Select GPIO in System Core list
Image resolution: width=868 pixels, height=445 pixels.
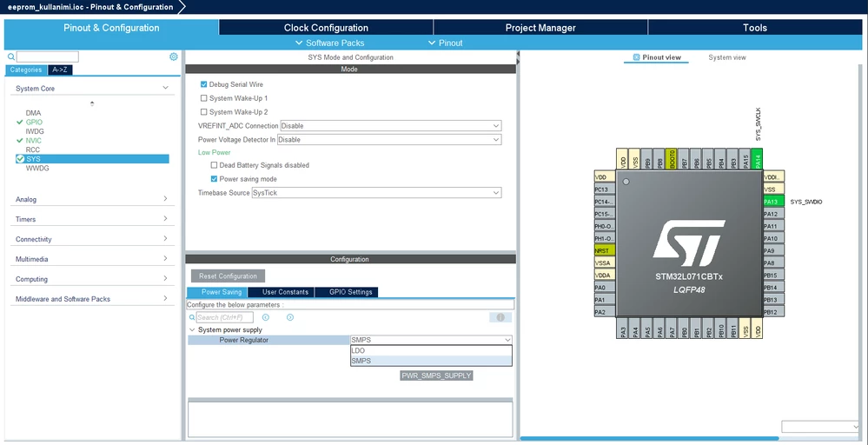pyautogui.click(x=34, y=122)
